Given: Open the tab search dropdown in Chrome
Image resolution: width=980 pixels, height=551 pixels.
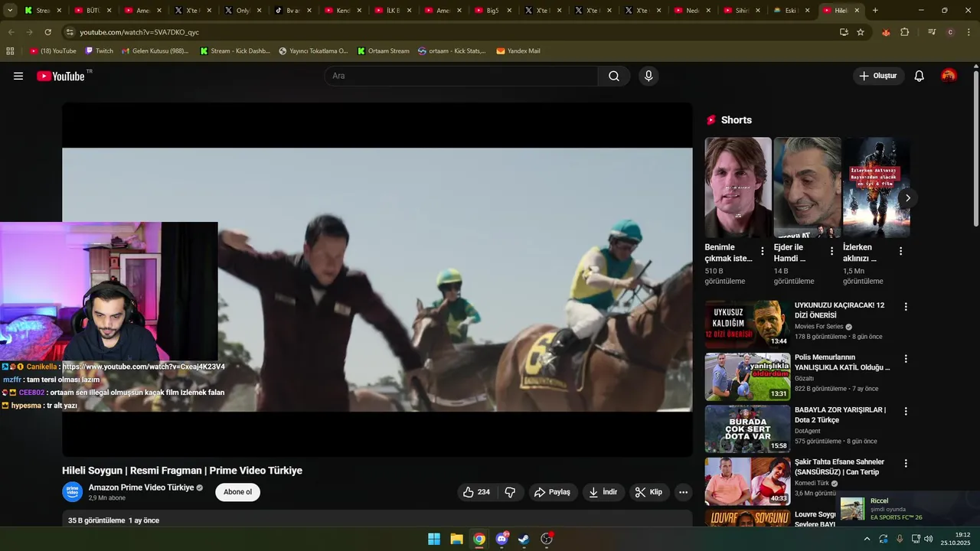Looking at the screenshot, I should [10, 11].
